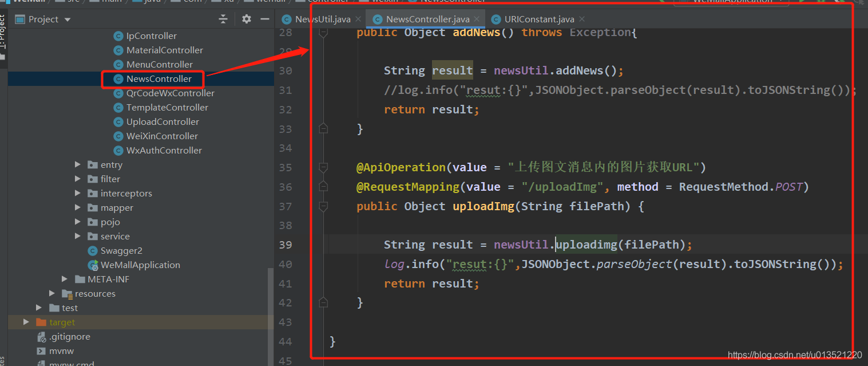
Task: Click the Swagger2 class icon
Action: tap(92, 251)
